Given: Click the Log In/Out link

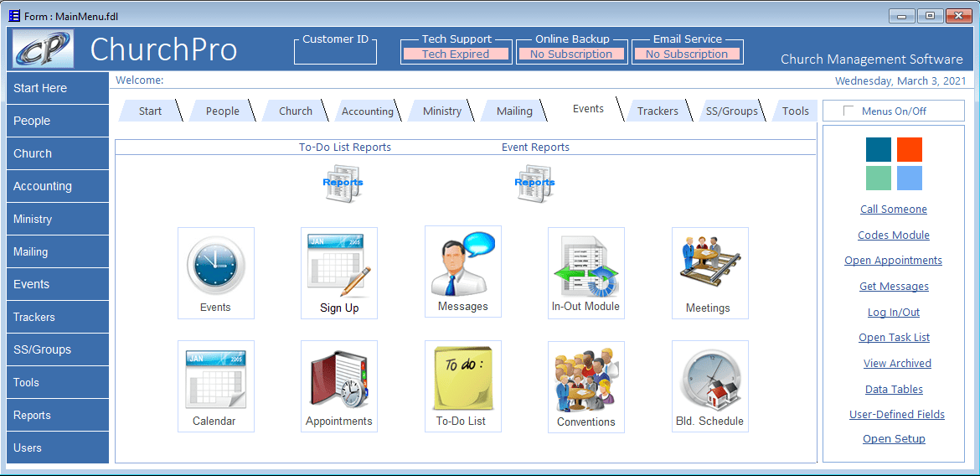Looking at the screenshot, I should click(x=894, y=312).
